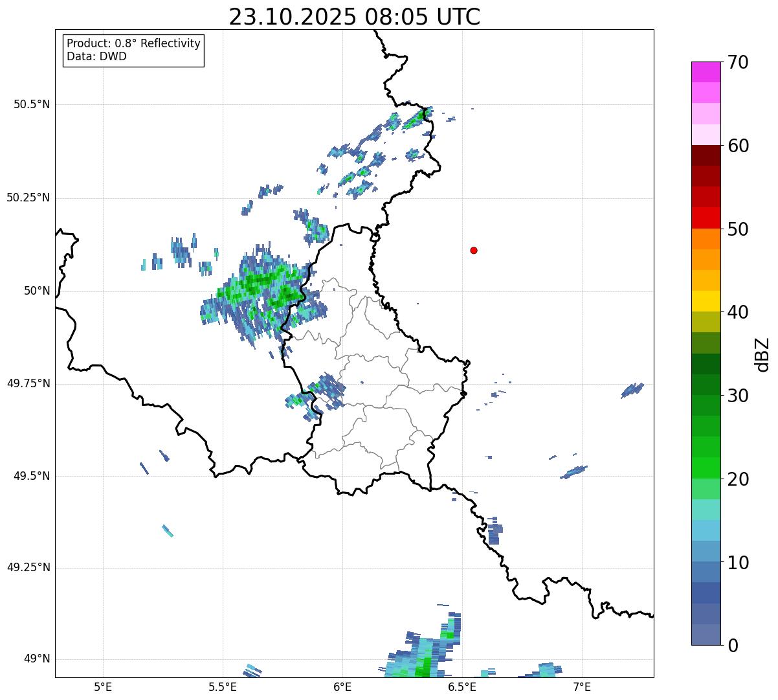The image size is (778, 700).
Task: Pick the grey-blue bottom colorbar segment at 0
Action: click(706, 635)
